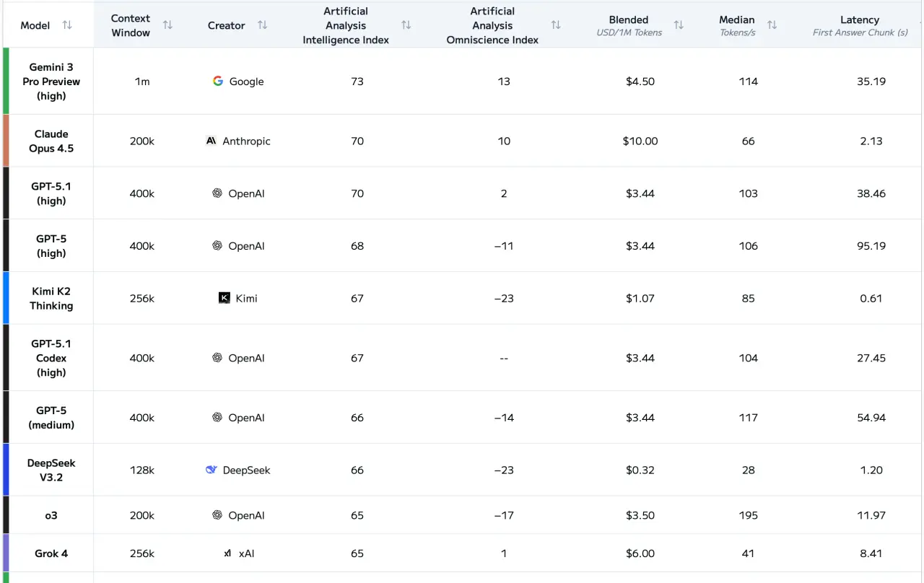Click Omniscience value –11 in GPT-5 (high) row
This screenshot has height=583, width=924.
pos(504,246)
